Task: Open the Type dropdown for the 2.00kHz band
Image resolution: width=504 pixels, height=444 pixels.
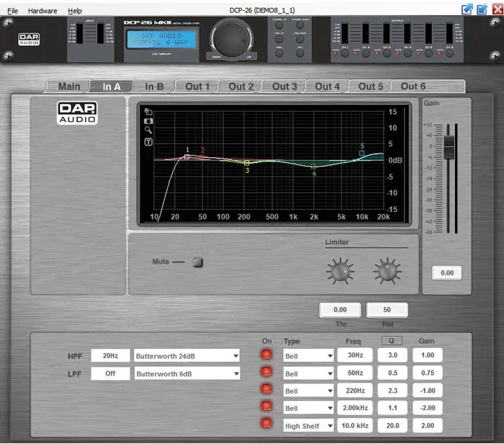Action: [308, 408]
